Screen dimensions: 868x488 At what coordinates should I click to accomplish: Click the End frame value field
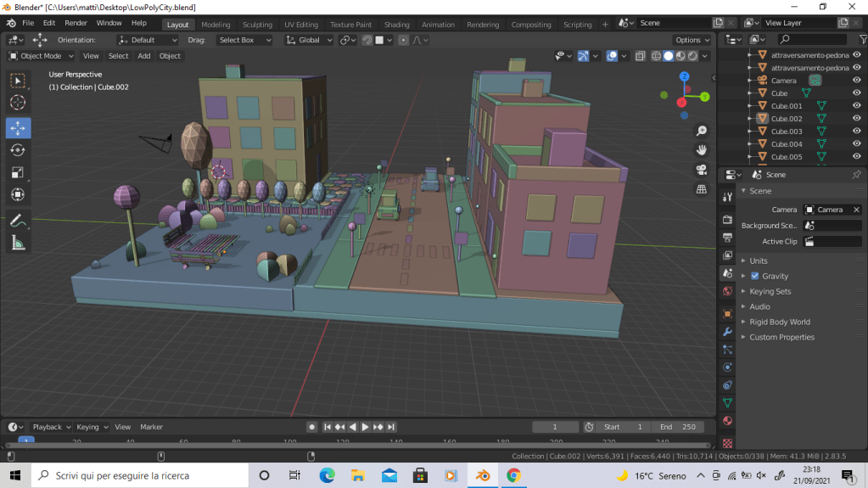(678, 427)
